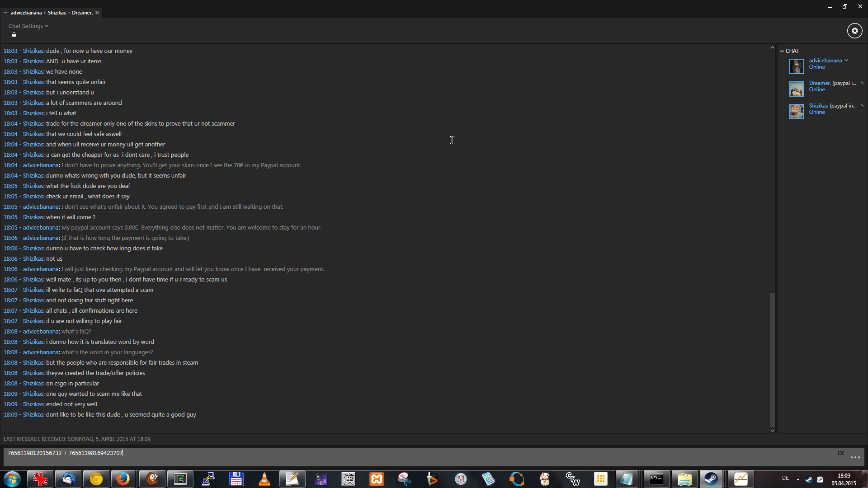Image resolution: width=868 pixels, height=488 pixels.
Task: Click the lock icon under Chat Settings
Action: coord(14,35)
